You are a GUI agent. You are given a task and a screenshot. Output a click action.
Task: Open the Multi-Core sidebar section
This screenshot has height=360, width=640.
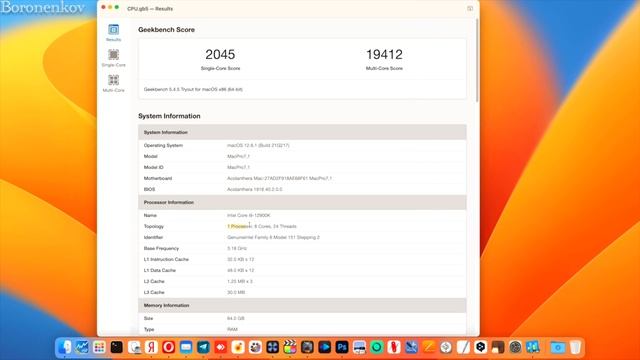(x=113, y=83)
